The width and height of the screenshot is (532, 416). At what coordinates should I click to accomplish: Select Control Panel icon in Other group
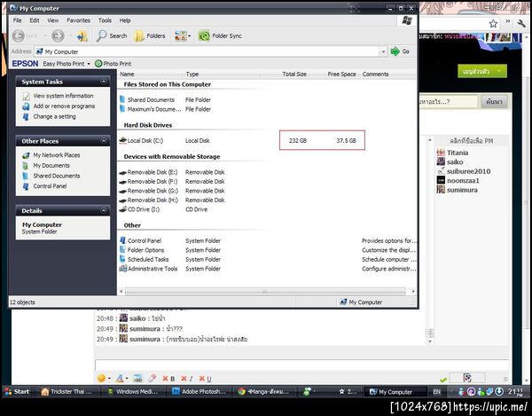coord(123,240)
